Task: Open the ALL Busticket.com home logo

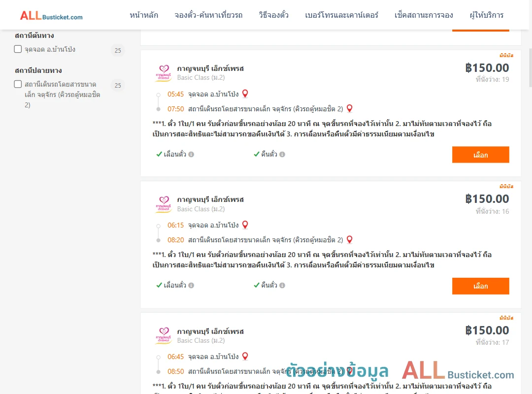Action: pyautogui.click(x=51, y=15)
